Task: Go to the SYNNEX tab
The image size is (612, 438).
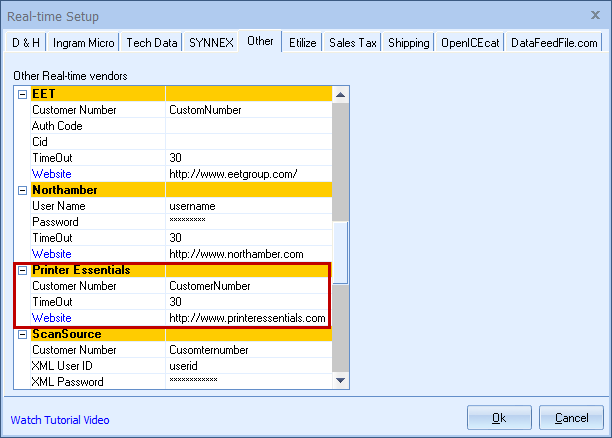Action: (x=211, y=42)
